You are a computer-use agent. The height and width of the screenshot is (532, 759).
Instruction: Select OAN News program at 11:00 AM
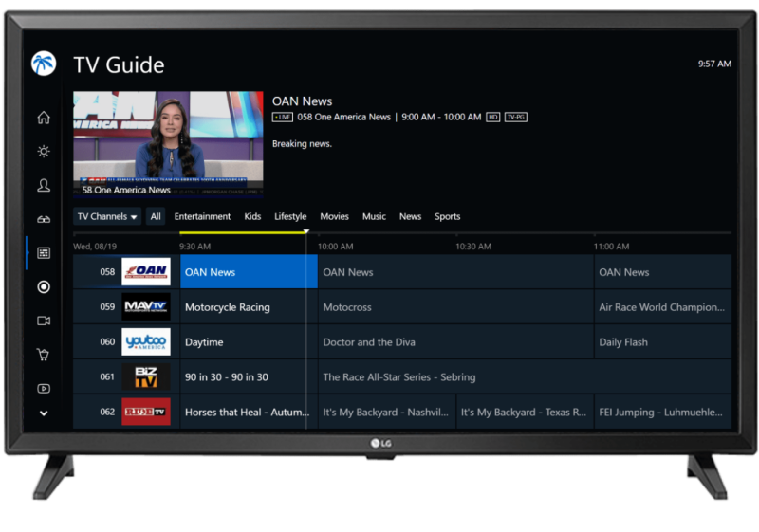click(x=662, y=272)
